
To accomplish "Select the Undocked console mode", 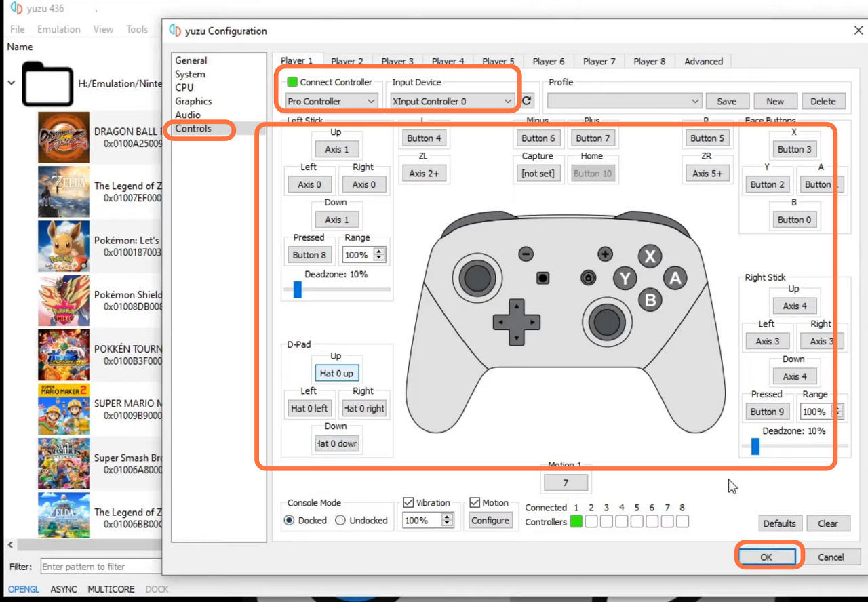I will tap(340, 521).
